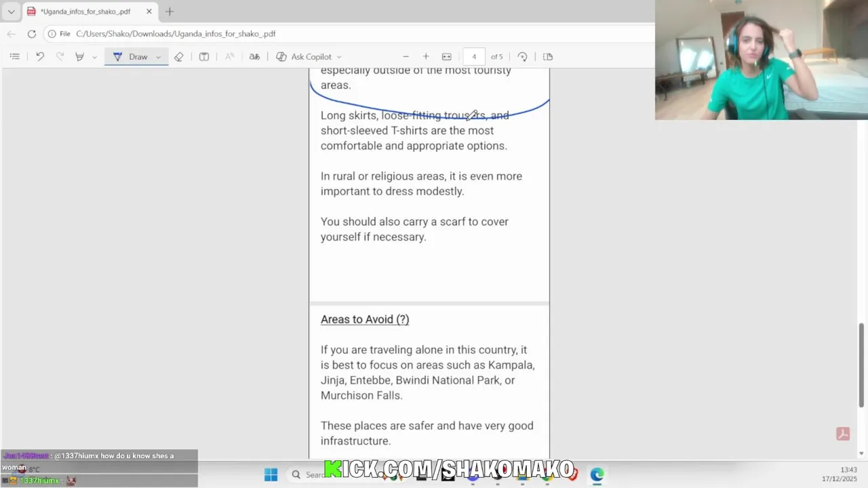Click the page number field

point(474,57)
